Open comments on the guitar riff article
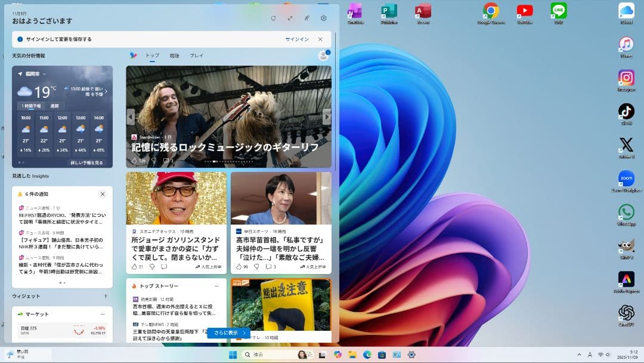644x363 pixels. [165, 159]
